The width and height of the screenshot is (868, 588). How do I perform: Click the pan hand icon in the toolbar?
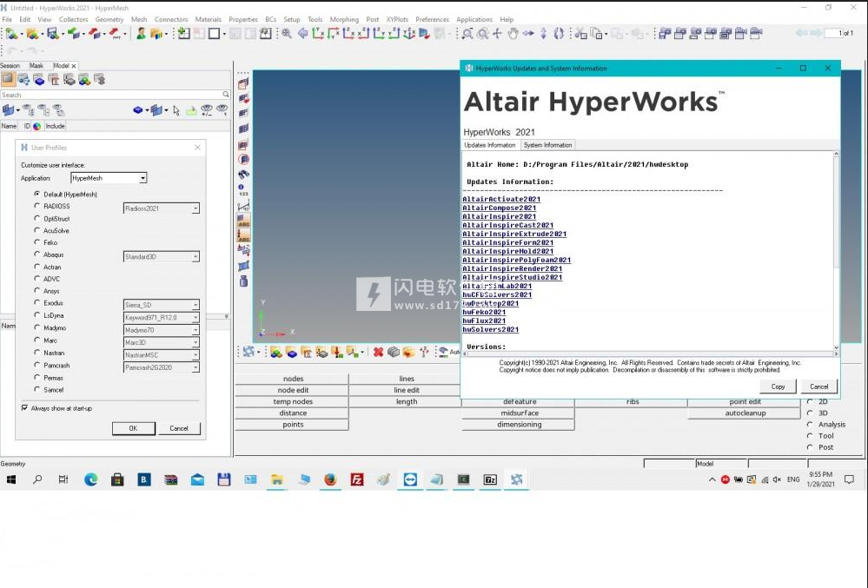point(513,34)
